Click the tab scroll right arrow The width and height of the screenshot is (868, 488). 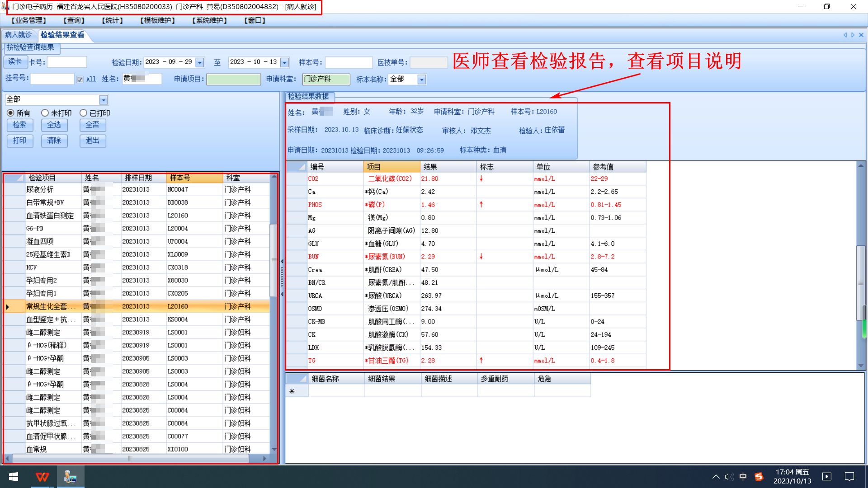point(853,35)
